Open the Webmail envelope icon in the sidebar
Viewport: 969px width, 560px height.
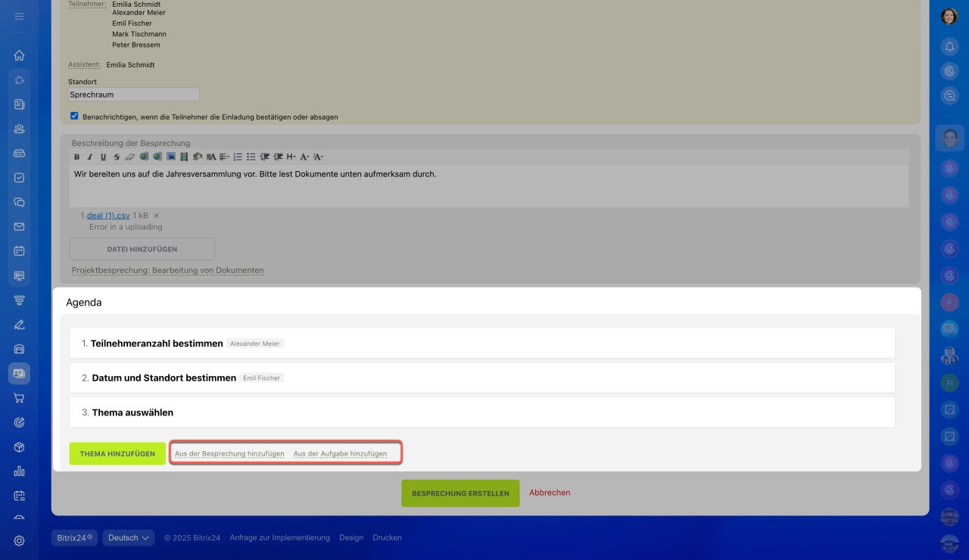[19, 226]
